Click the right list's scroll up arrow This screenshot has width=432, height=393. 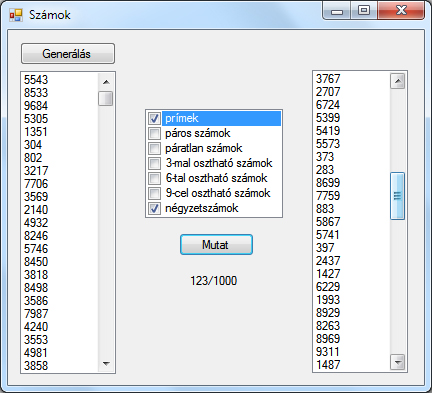398,81
